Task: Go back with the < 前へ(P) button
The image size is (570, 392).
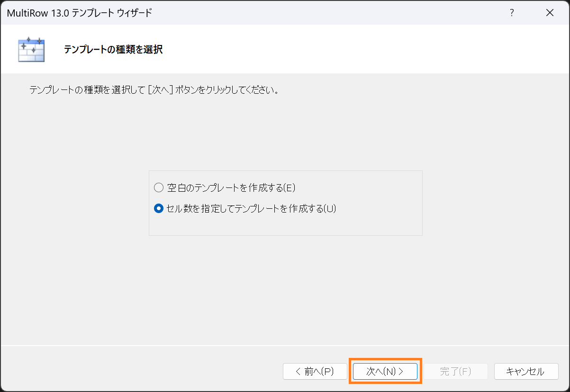Action: pos(315,372)
